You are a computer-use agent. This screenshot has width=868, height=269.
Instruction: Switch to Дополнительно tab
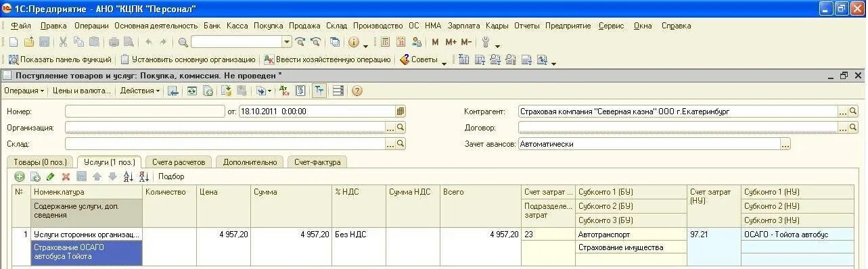(250, 162)
